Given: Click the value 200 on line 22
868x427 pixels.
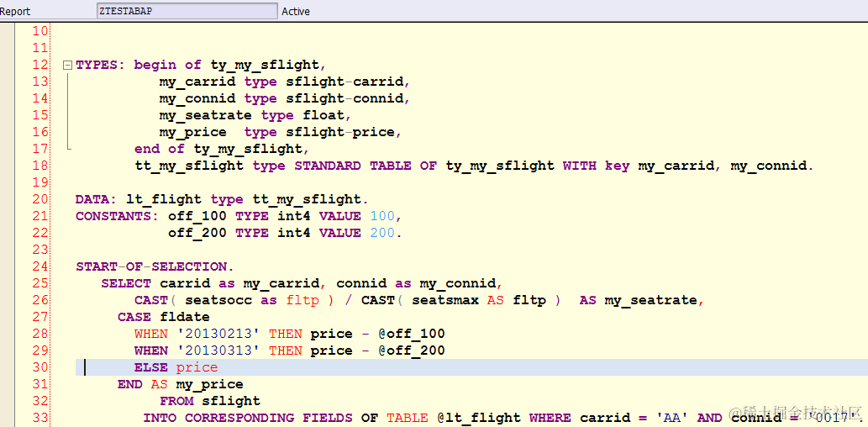Looking at the screenshot, I should (382, 233).
